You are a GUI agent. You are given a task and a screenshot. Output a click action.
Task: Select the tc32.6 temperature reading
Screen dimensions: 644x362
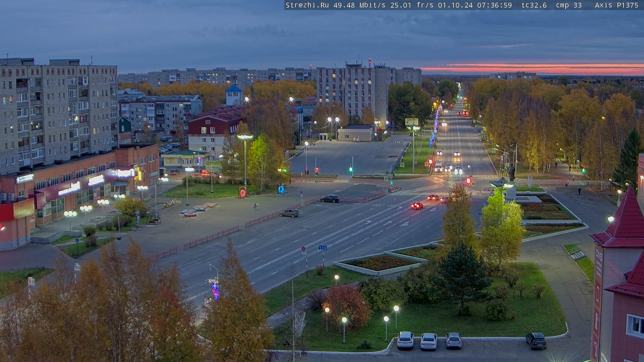pos(534,5)
